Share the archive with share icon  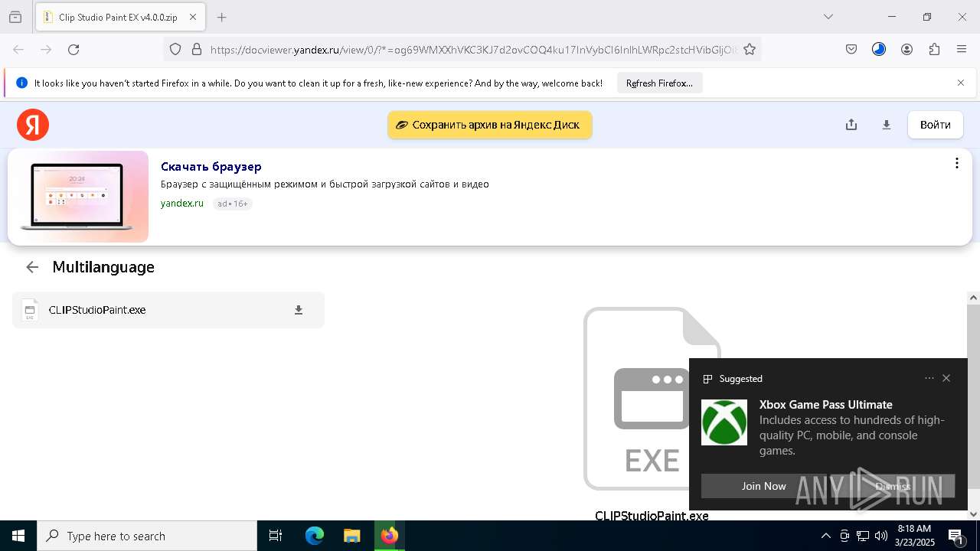point(851,125)
